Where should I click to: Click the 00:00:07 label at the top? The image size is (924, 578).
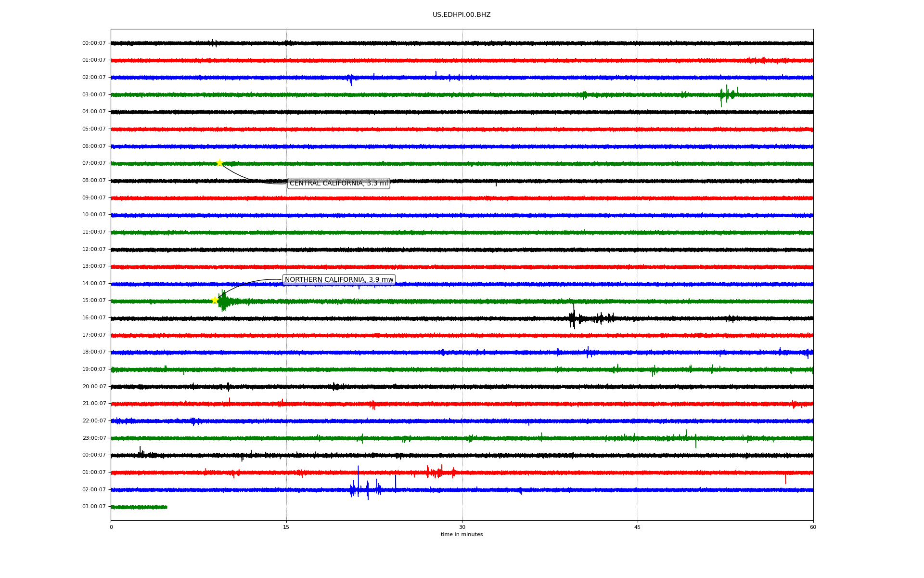tap(94, 43)
